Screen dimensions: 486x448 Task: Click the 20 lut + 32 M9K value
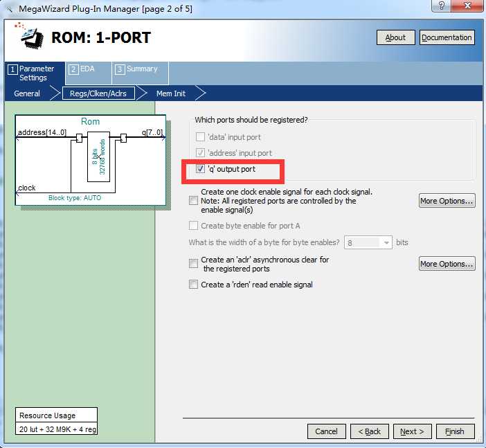pos(57,429)
